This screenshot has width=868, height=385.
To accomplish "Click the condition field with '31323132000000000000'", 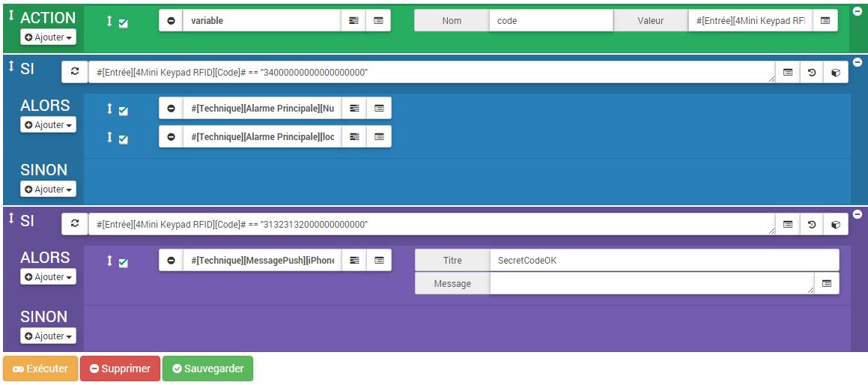I will point(432,224).
